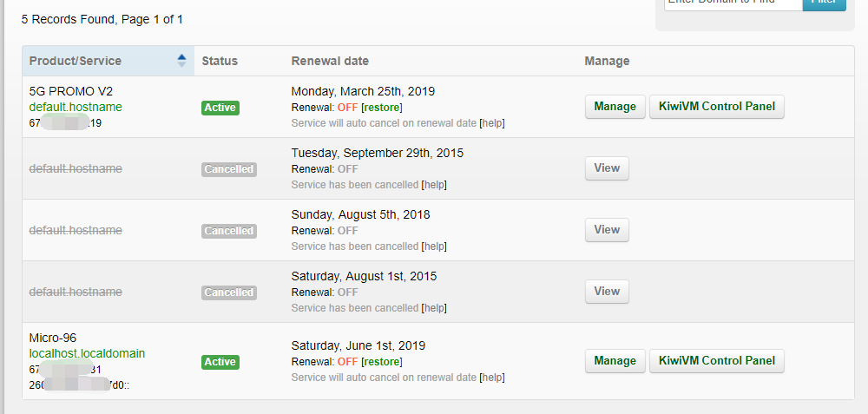Click restore renewal link for Micro-96

coord(382,361)
